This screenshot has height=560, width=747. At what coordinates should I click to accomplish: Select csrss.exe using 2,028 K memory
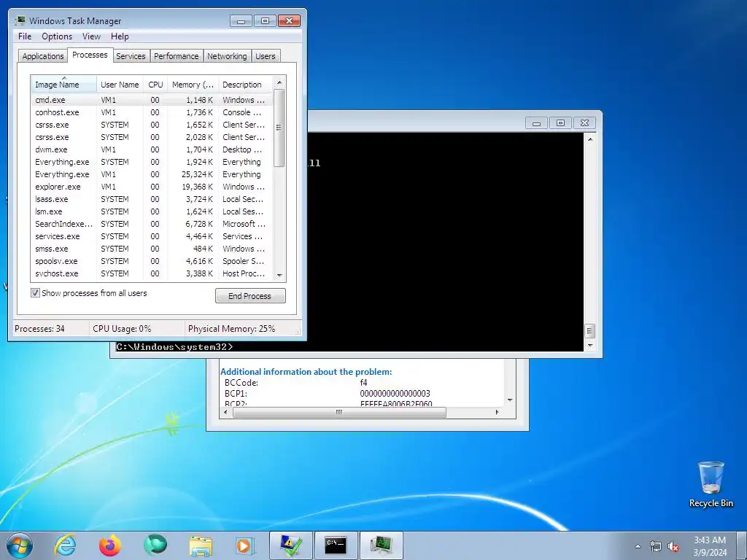click(x=152, y=137)
